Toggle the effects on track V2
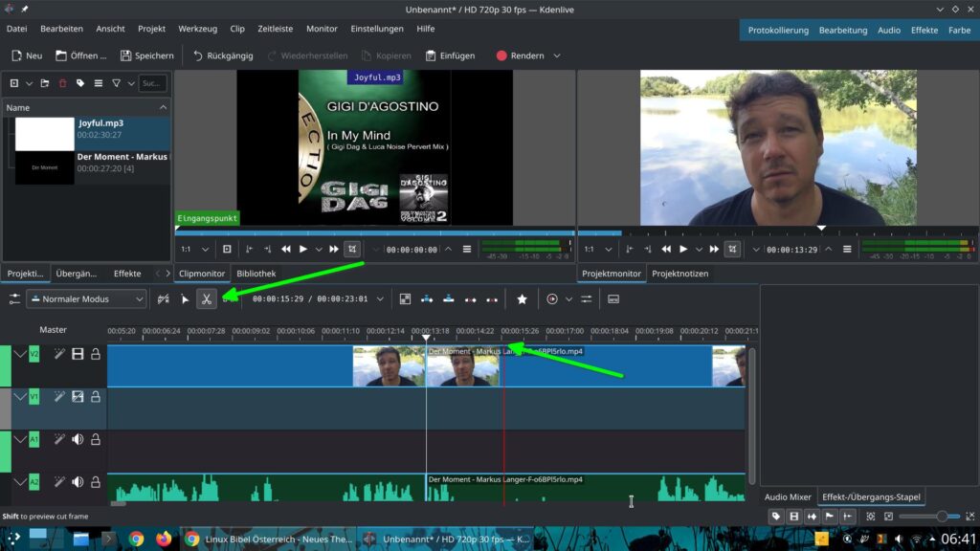This screenshot has height=551, width=980. [59, 354]
